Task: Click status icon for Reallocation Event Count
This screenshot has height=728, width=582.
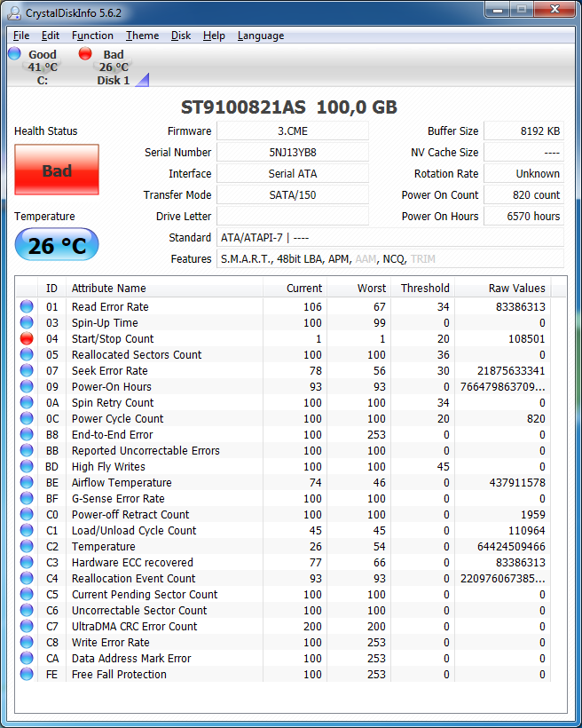Action: (x=27, y=578)
